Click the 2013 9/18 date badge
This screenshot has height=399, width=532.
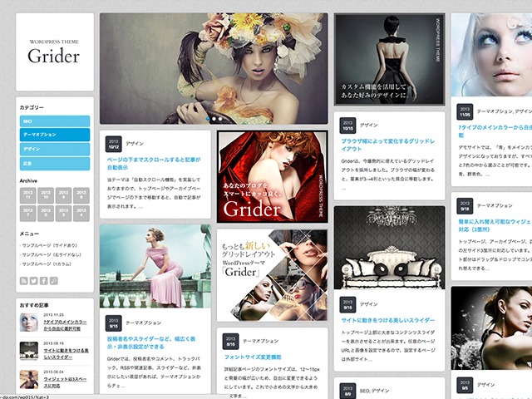465,206
